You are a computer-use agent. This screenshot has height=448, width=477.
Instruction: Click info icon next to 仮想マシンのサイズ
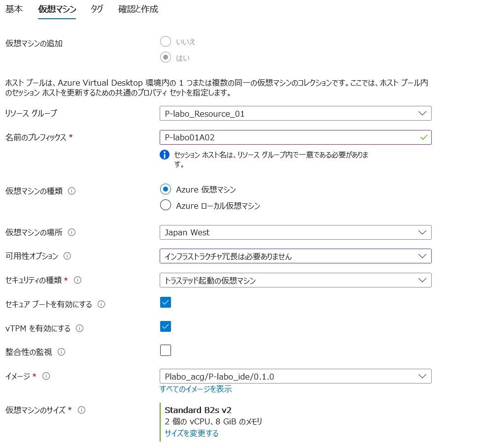(x=82, y=410)
